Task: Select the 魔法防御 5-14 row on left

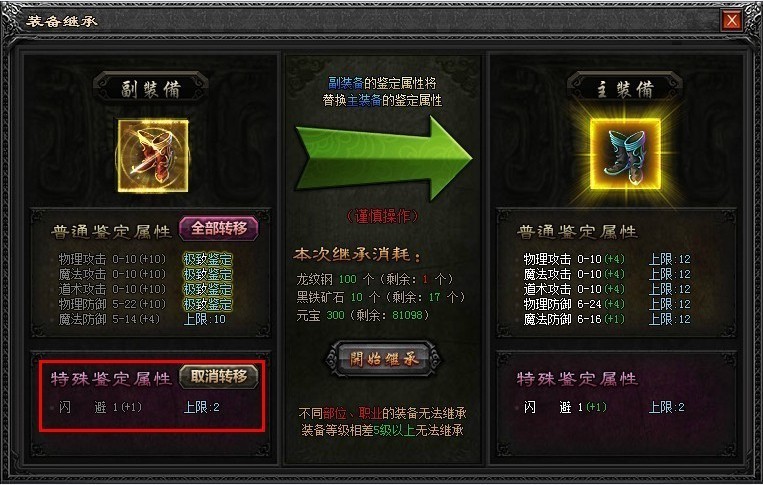Action: pos(142,319)
